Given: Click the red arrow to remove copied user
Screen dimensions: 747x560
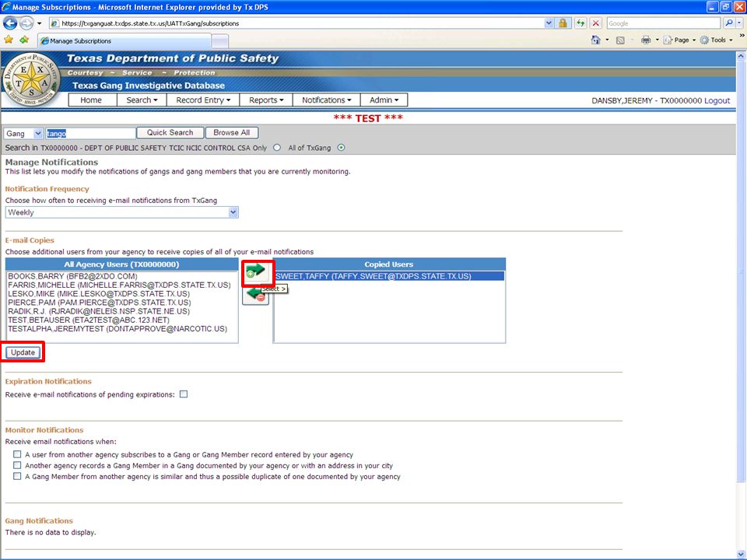Looking at the screenshot, I should click(255, 296).
